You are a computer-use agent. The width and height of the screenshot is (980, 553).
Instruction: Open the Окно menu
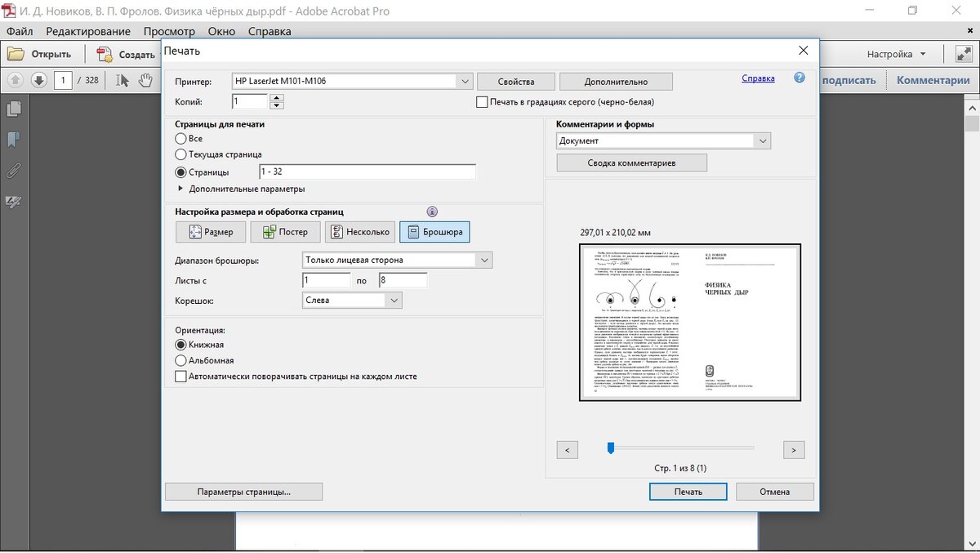coord(221,31)
